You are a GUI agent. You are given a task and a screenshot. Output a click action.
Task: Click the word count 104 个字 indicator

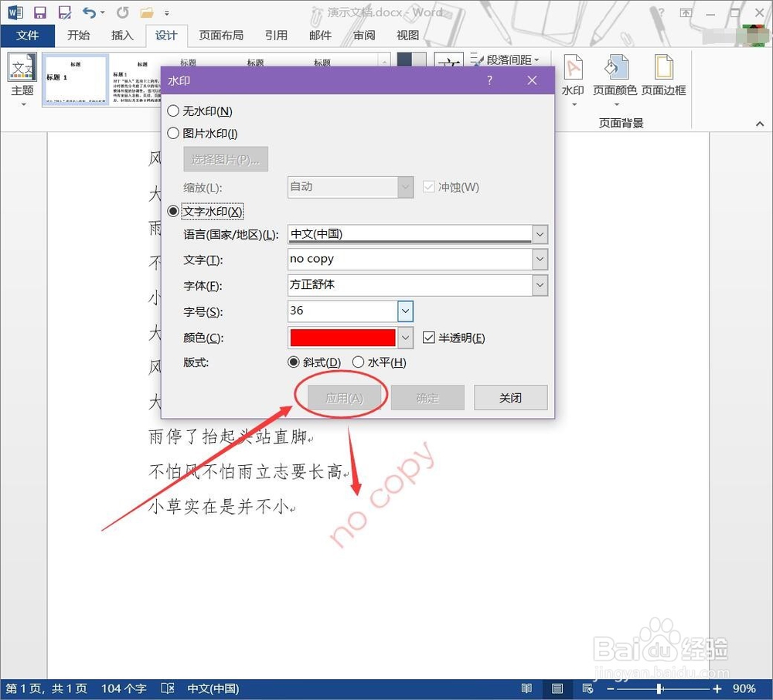click(123, 688)
